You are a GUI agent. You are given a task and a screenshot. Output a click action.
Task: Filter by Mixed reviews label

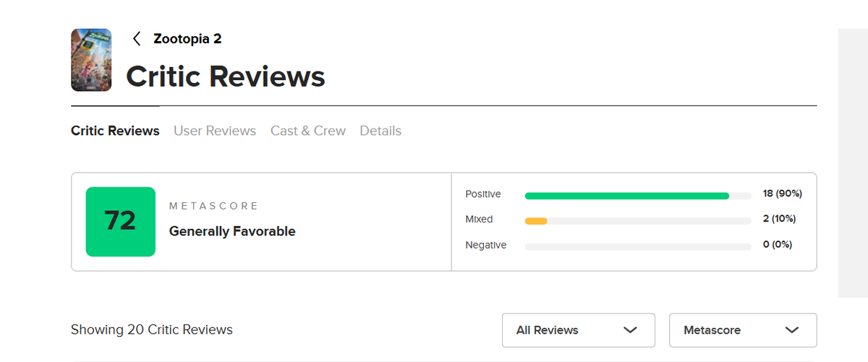coord(479,219)
